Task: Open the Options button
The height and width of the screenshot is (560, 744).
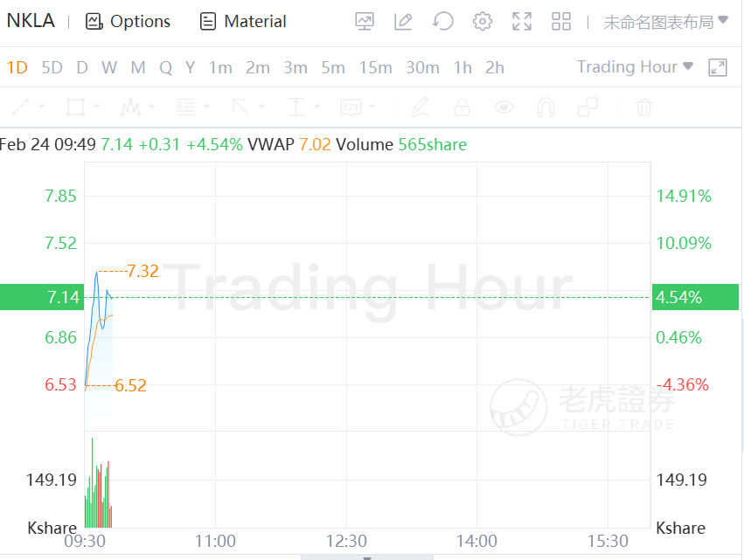Action: pyautogui.click(x=129, y=22)
